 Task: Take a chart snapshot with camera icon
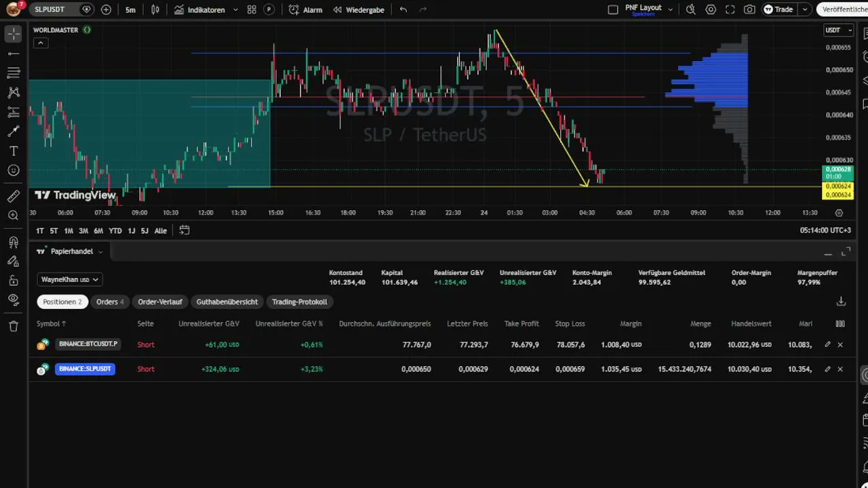749,9
